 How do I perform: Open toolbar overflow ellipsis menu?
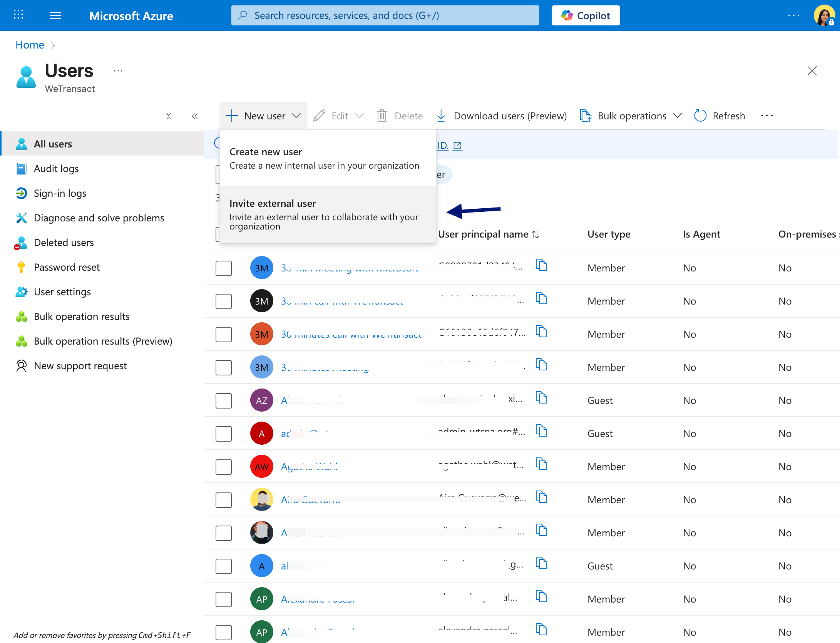point(767,116)
